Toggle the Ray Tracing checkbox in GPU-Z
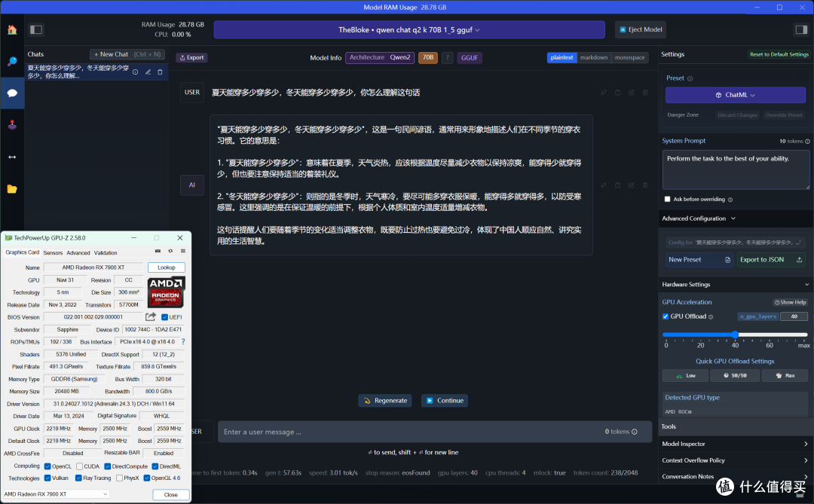 point(78,478)
